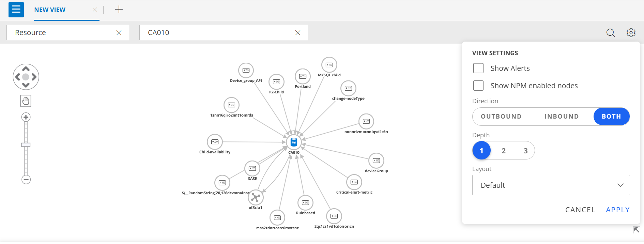Click the search magnifier icon
This screenshot has height=244, width=644.
(x=610, y=33)
